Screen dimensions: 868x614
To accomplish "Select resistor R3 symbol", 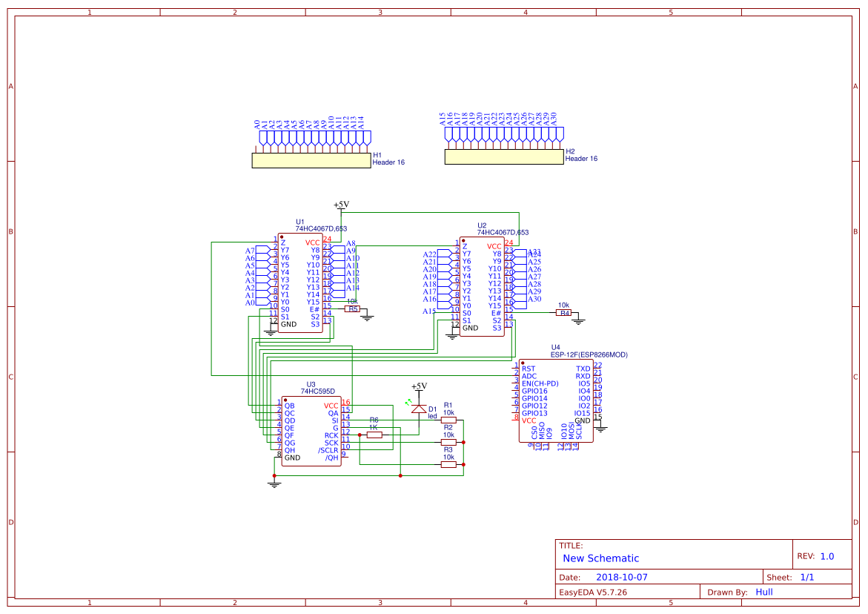I will 448,464.
